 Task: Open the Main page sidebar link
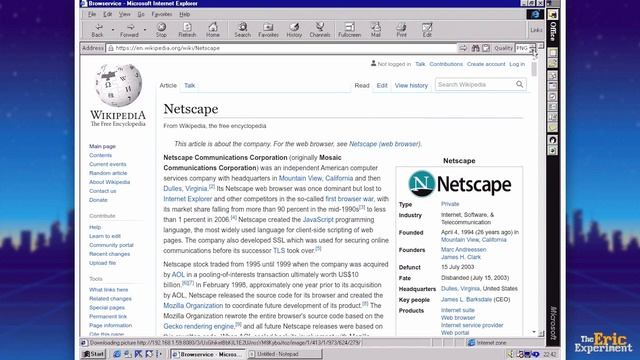point(102,146)
